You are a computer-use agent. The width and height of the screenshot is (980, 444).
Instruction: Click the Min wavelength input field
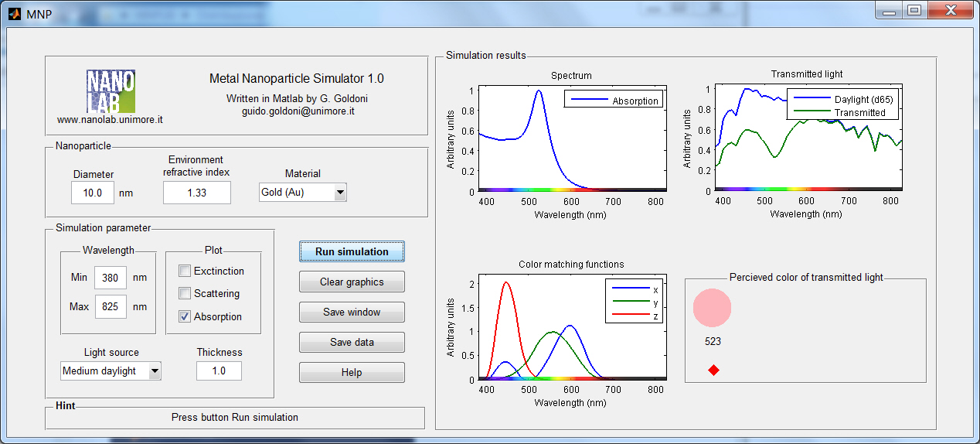110,278
